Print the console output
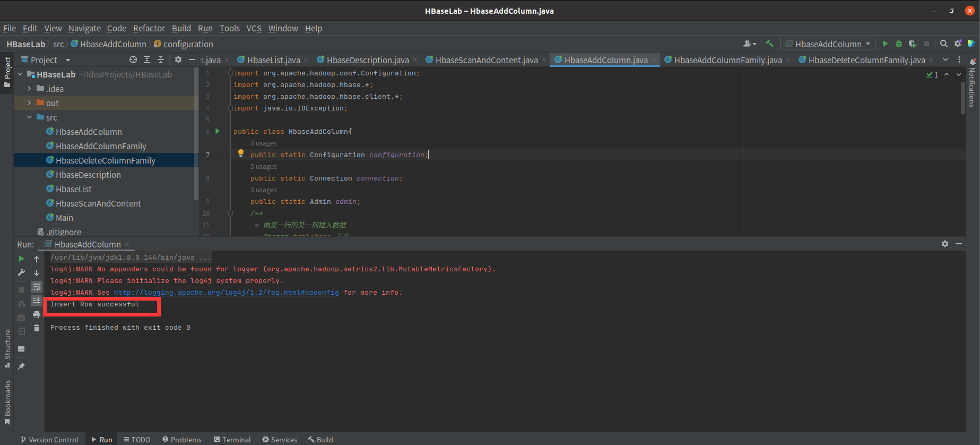Viewport: 980px width, 445px height. click(x=37, y=314)
